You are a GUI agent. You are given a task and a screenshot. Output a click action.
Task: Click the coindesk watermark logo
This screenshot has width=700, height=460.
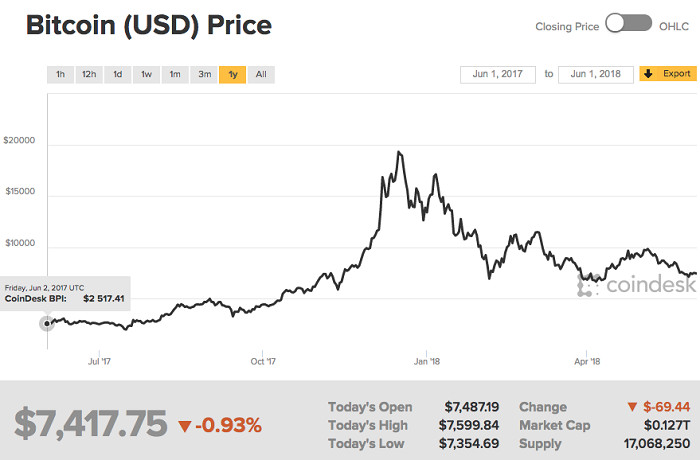[x=637, y=285]
